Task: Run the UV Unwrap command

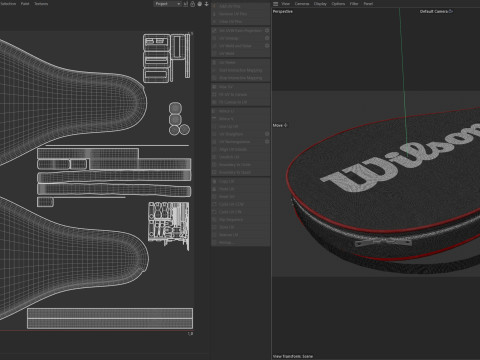Action: (x=237, y=38)
